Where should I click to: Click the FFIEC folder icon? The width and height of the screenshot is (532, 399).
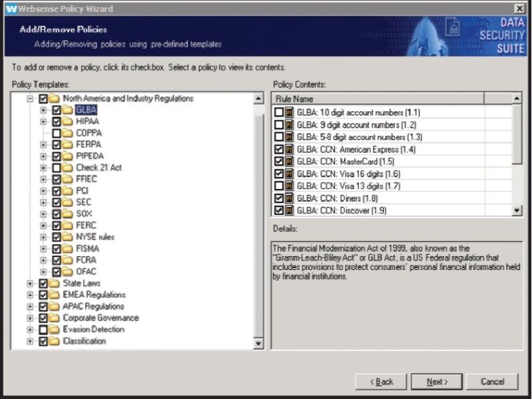tap(68, 179)
